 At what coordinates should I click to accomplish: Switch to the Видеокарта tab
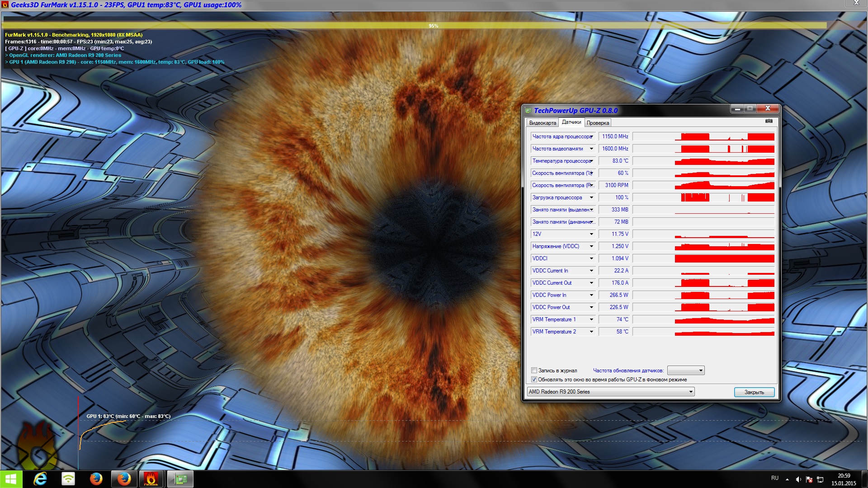542,123
